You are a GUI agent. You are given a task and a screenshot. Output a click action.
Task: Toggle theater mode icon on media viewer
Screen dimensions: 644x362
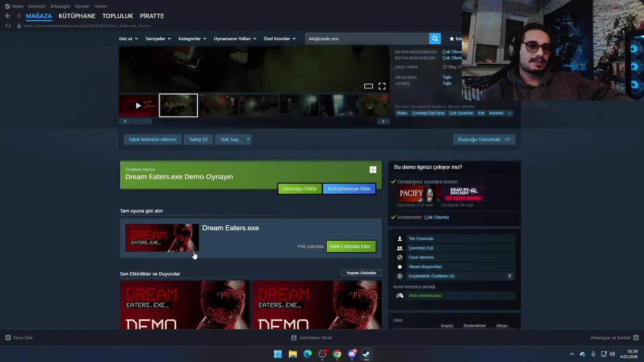pos(368,86)
